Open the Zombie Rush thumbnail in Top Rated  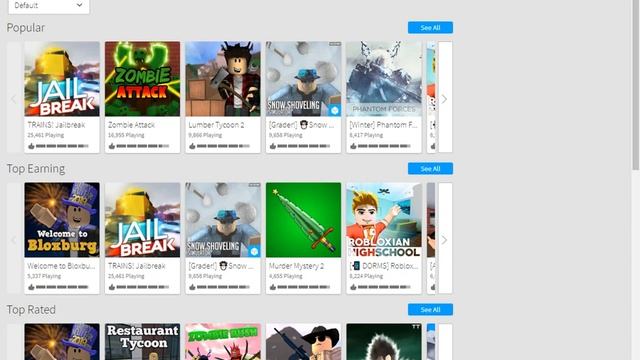pos(223,342)
